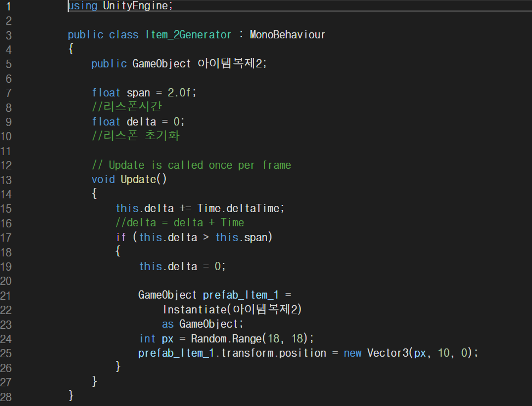Click 'prefab_Item_1' on line 21

(241, 295)
